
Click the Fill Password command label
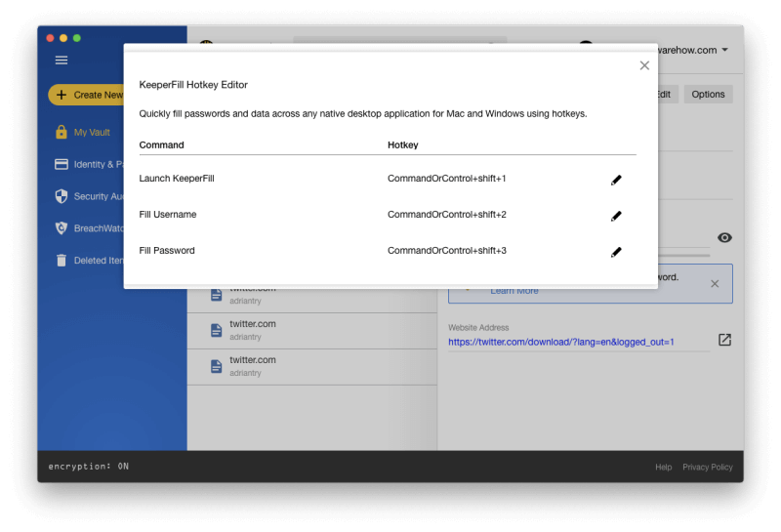167,251
